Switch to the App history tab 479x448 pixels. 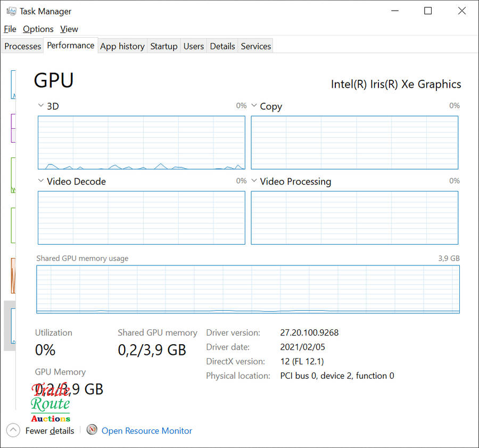[122, 46]
